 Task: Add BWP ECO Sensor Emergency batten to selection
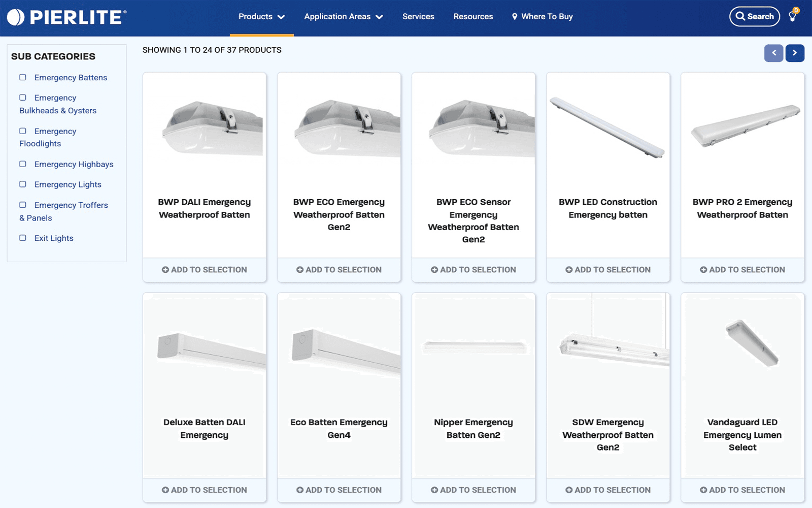473,270
